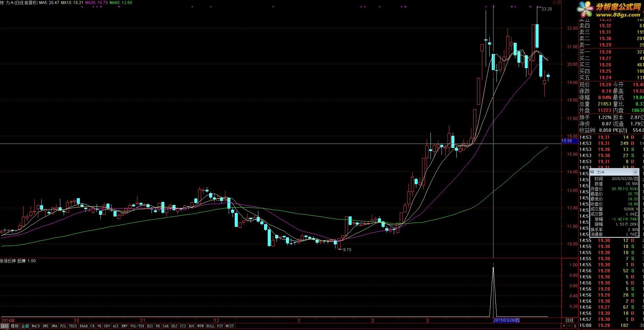Click the 2015/03/26 date label on time axis
Viewport: 644px width, 330px height.
pyautogui.click(x=507, y=320)
